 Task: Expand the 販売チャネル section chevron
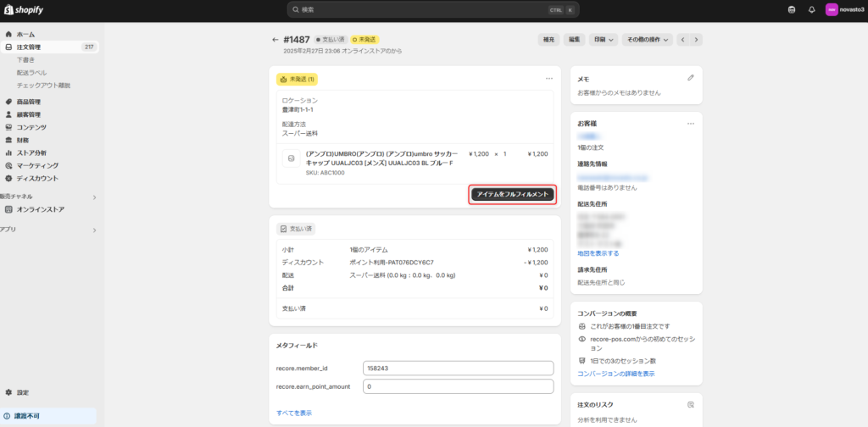[x=94, y=197]
